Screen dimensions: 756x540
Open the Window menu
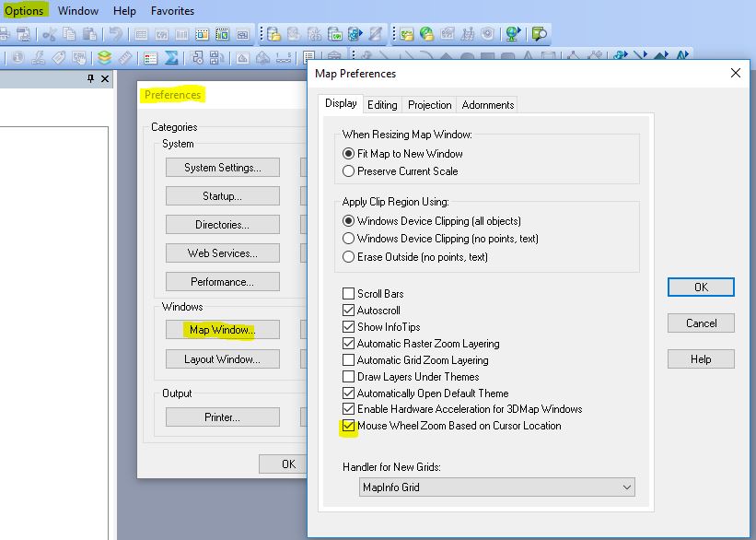pyautogui.click(x=78, y=11)
